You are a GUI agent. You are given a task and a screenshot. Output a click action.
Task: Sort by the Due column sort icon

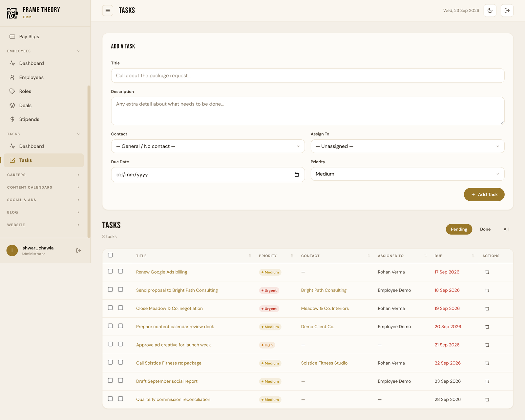click(x=473, y=256)
